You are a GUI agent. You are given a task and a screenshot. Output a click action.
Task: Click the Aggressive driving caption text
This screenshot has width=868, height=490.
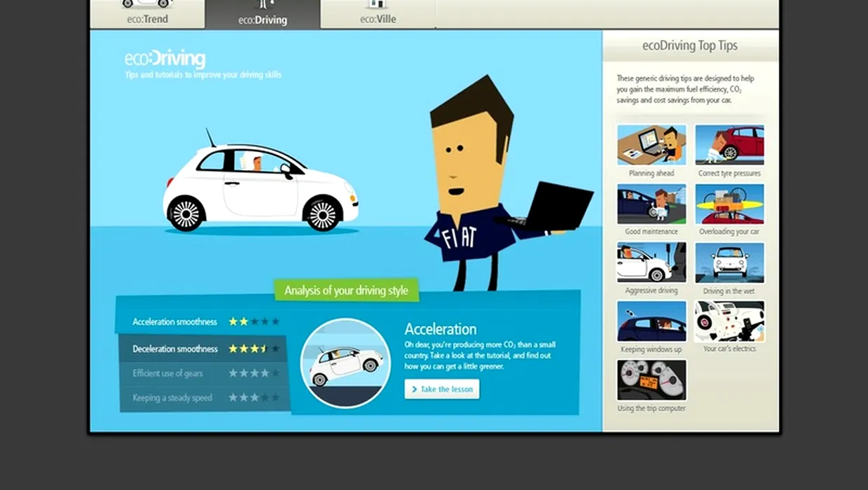[x=652, y=290]
